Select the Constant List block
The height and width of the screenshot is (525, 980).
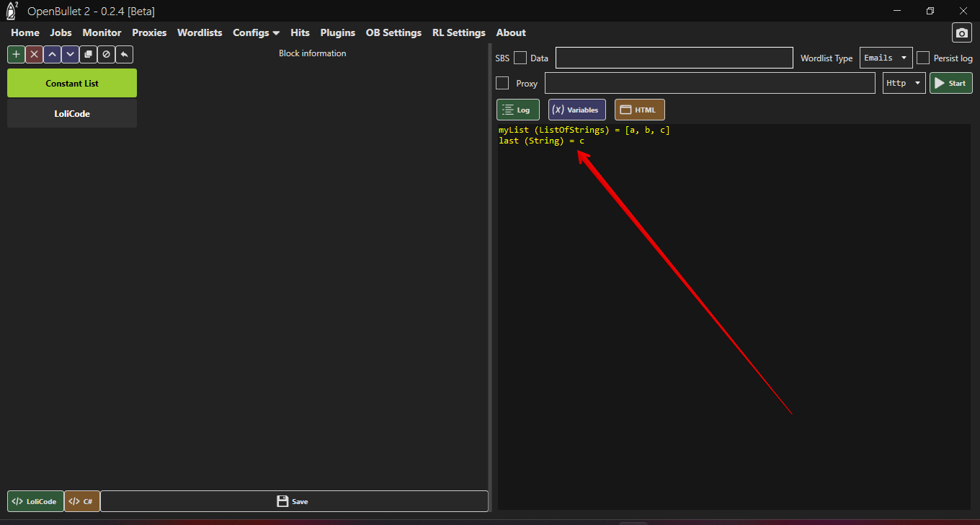72,83
